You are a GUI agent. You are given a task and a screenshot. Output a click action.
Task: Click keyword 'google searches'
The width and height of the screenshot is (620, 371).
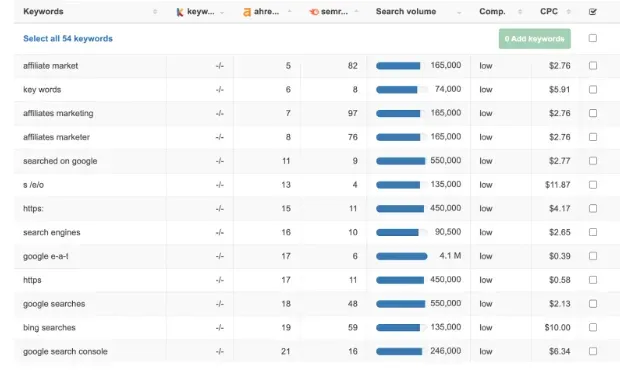click(x=54, y=304)
